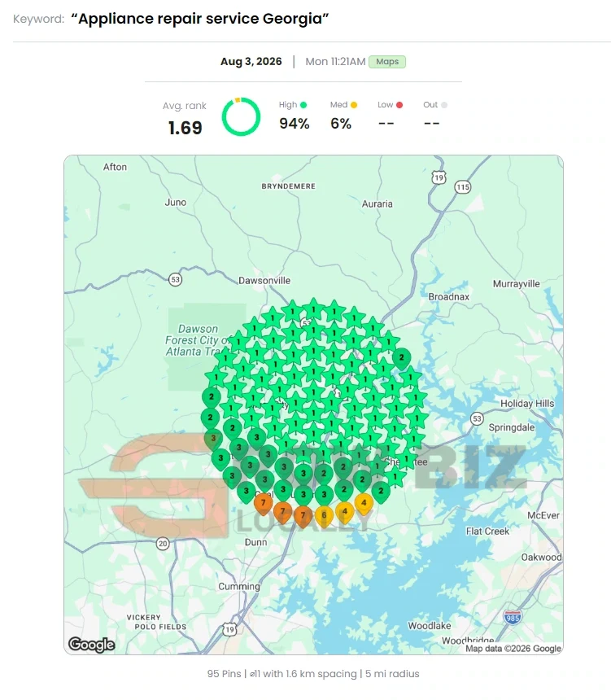Click the Woodlake map label

click(x=430, y=626)
